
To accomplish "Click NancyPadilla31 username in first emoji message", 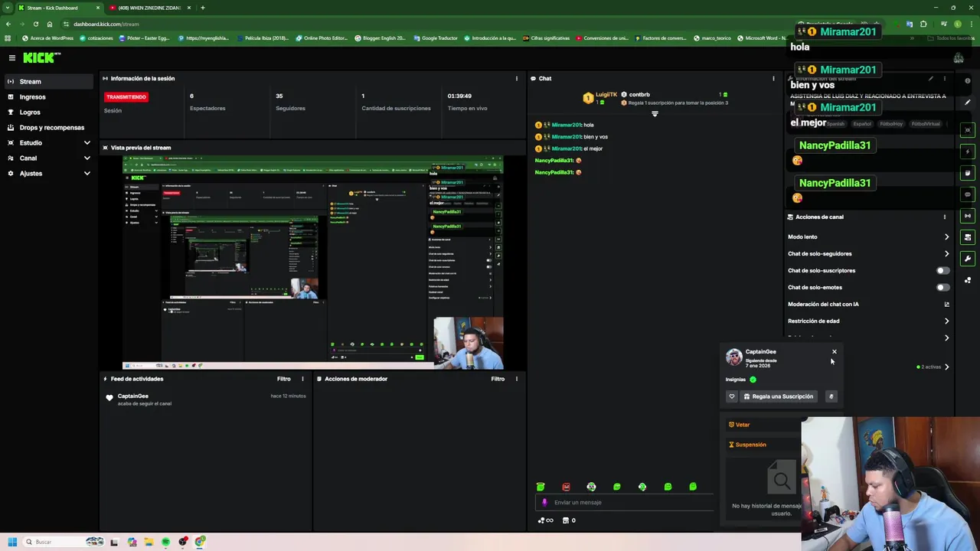I will click(x=554, y=161).
